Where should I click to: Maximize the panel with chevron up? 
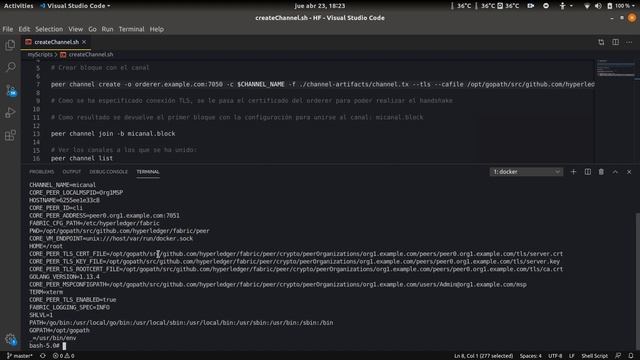coord(615,172)
